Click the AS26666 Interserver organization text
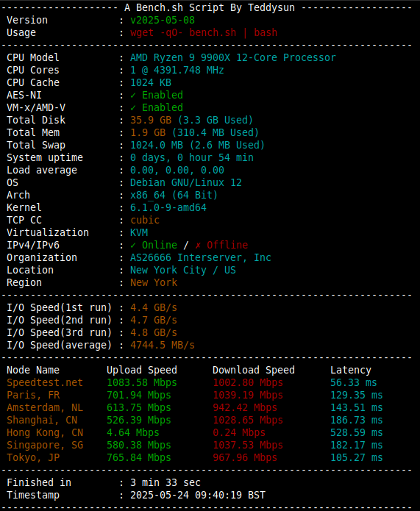The height and width of the screenshot is (511, 420). pos(201,258)
